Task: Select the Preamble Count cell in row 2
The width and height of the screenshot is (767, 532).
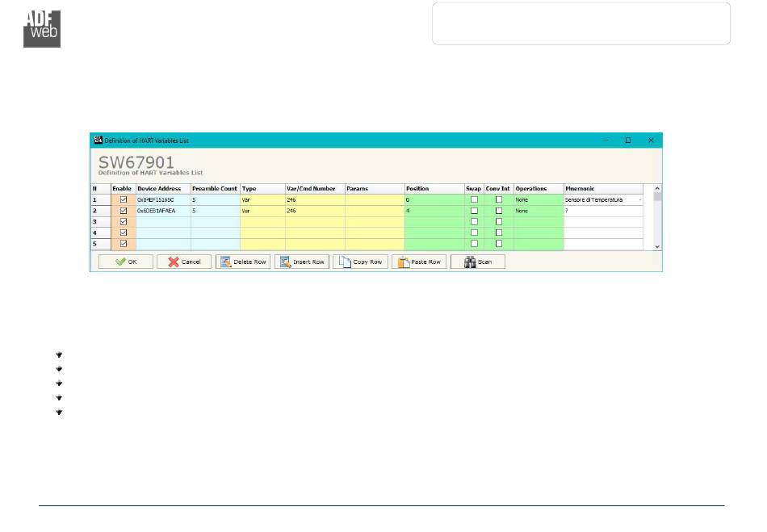Action: point(216,211)
